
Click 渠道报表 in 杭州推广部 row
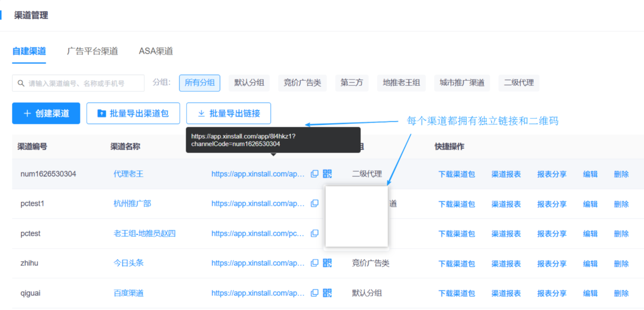coord(506,204)
